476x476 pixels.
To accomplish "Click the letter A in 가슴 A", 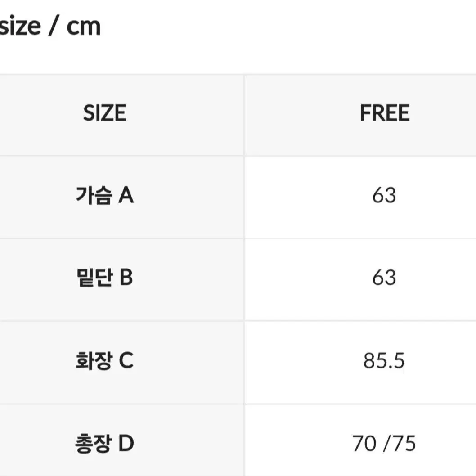I will tap(126, 195).
